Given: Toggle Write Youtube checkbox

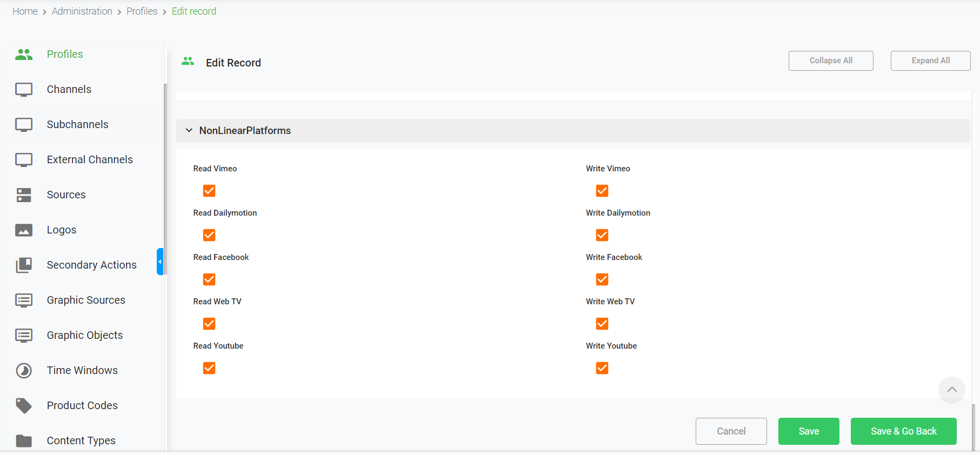Looking at the screenshot, I should point(602,368).
